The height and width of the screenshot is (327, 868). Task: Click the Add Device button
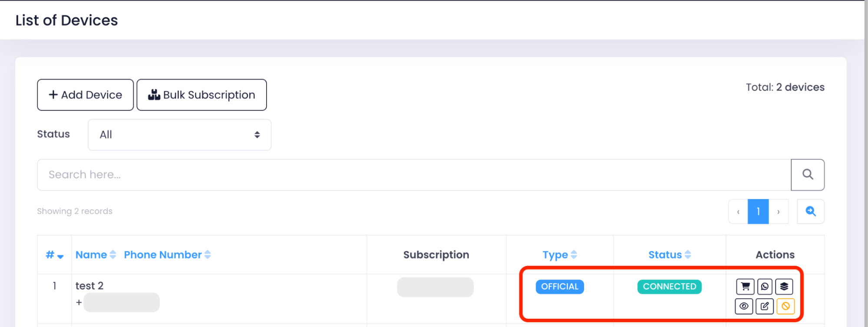[86, 95]
